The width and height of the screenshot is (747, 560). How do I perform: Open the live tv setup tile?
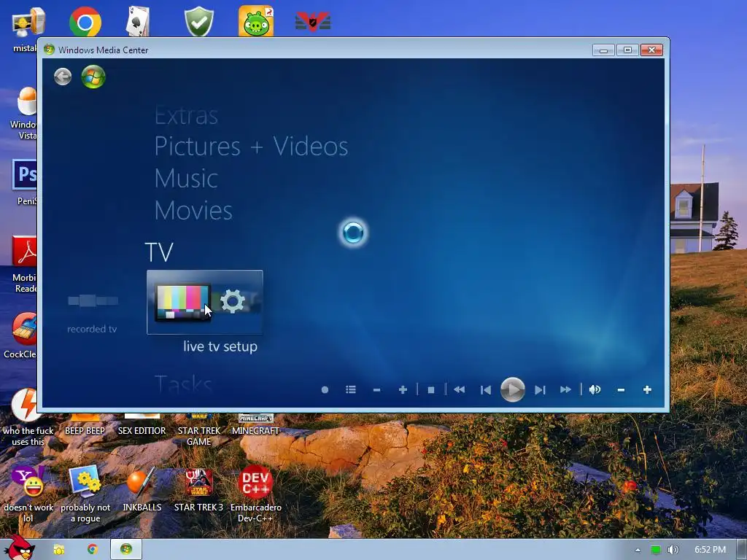(x=205, y=302)
